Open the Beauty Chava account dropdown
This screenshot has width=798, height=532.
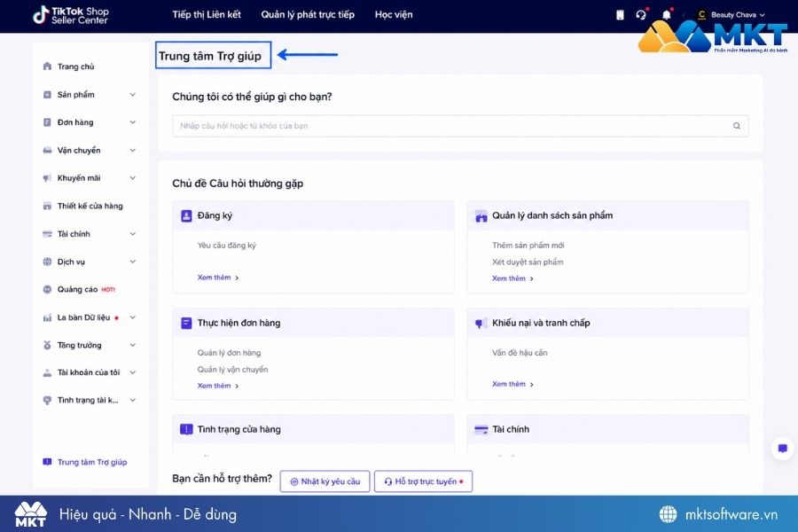[738, 15]
